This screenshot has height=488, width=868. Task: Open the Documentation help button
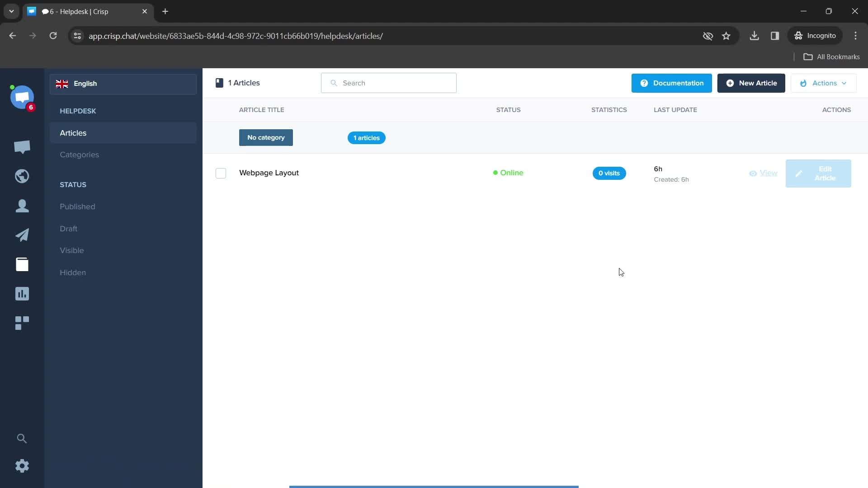672,83
